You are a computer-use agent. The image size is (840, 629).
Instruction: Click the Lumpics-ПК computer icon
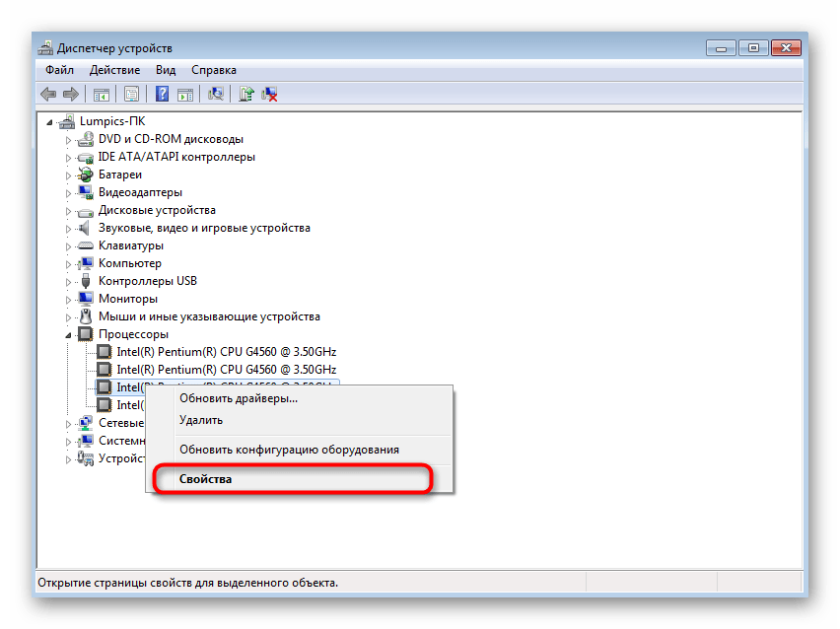click(x=67, y=121)
